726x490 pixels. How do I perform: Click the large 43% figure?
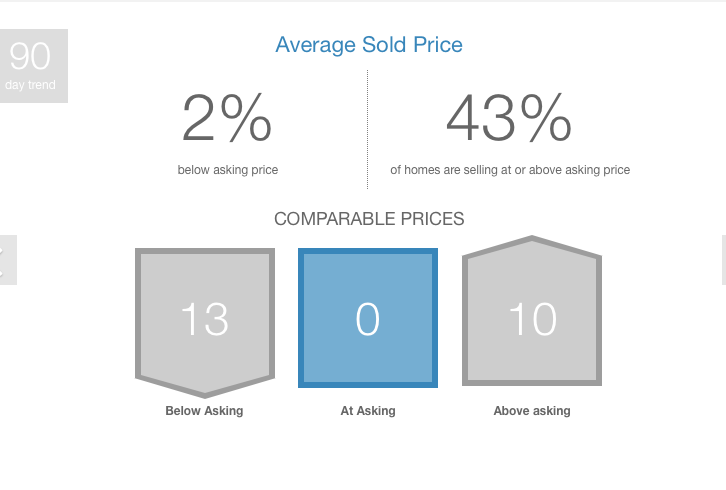pyautogui.click(x=509, y=118)
